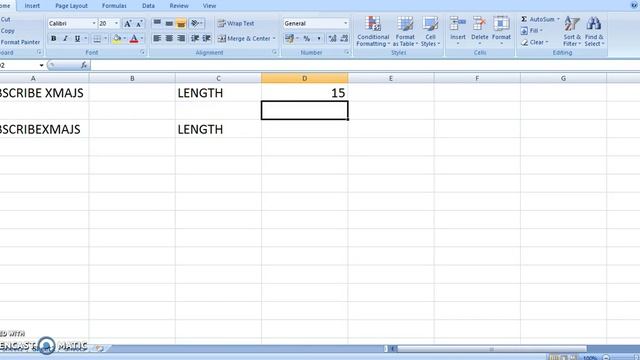Image resolution: width=640 pixels, height=360 pixels.
Task: Click the formula bar input
Action: coord(365,65)
